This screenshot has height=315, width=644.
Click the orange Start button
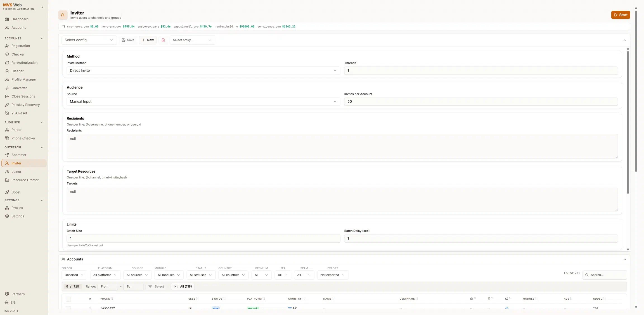tap(621, 15)
